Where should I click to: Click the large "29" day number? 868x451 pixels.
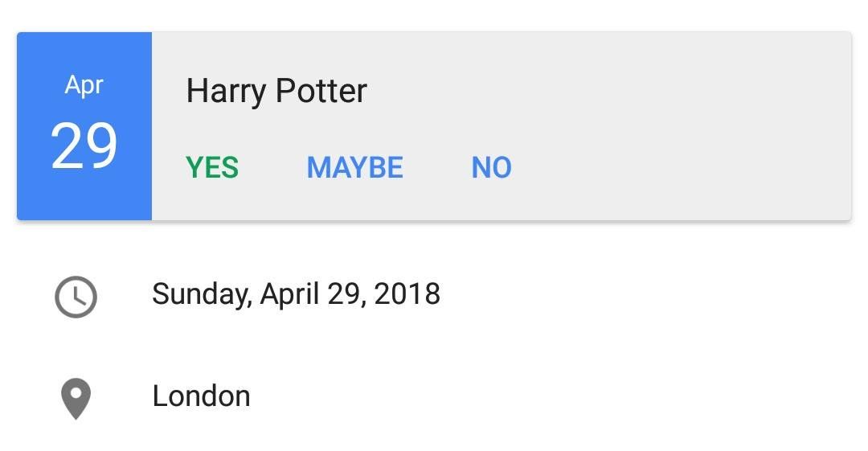click(84, 146)
